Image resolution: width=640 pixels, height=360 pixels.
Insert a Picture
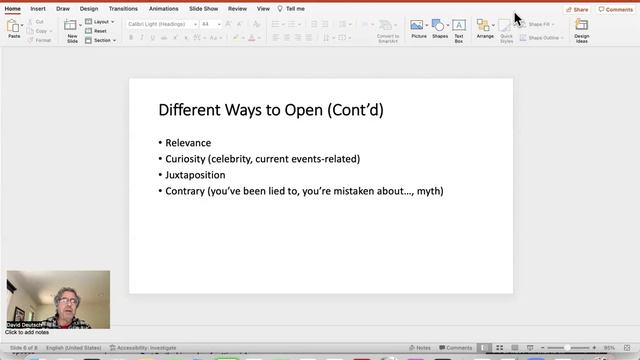point(417,29)
